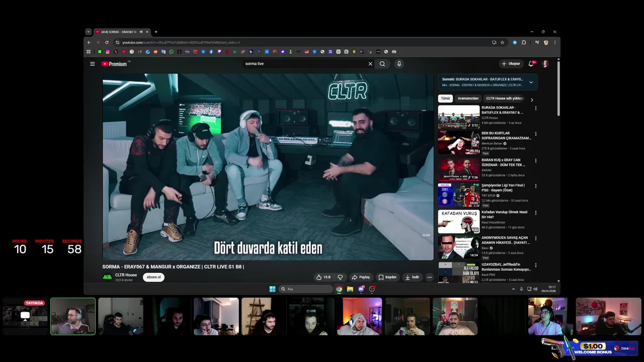
Task: Go back in Chrome navigation
Action: pyautogui.click(x=90, y=42)
